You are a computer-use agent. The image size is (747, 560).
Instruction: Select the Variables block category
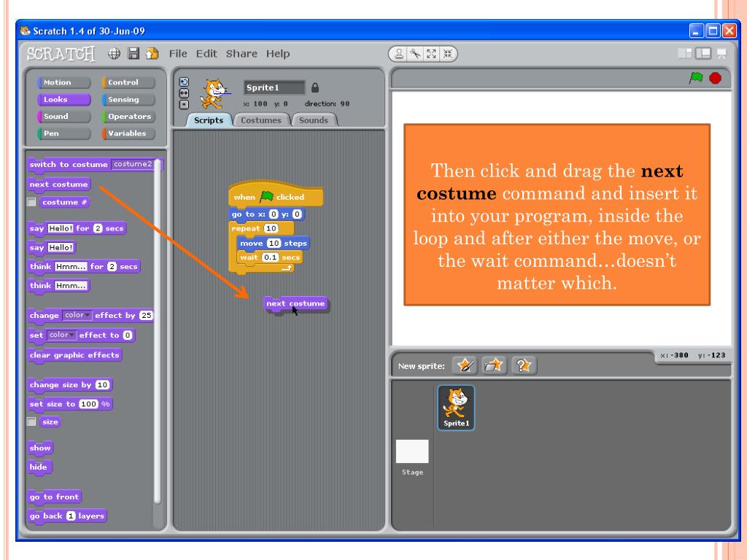[128, 133]
